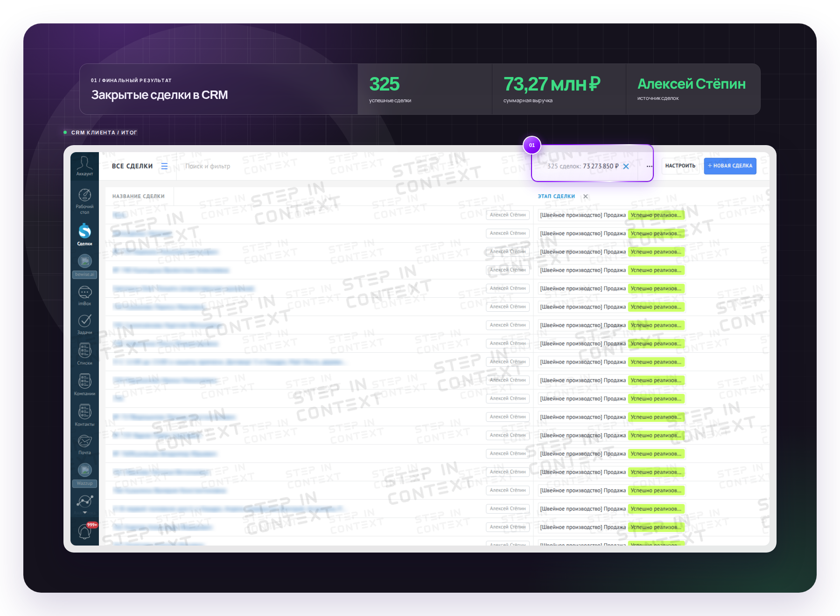Image resolution: width=840 pixels, height=616 pixels.
Task: Click the ЭТАП СДЕЛКИ column header
Action: [556, 196]
